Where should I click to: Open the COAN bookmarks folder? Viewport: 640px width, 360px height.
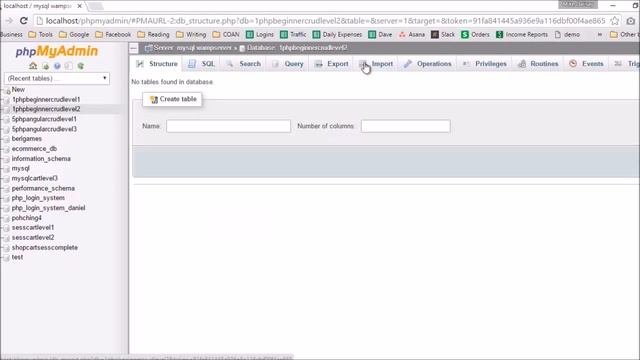pyautogui.click(x=226, y=35)
